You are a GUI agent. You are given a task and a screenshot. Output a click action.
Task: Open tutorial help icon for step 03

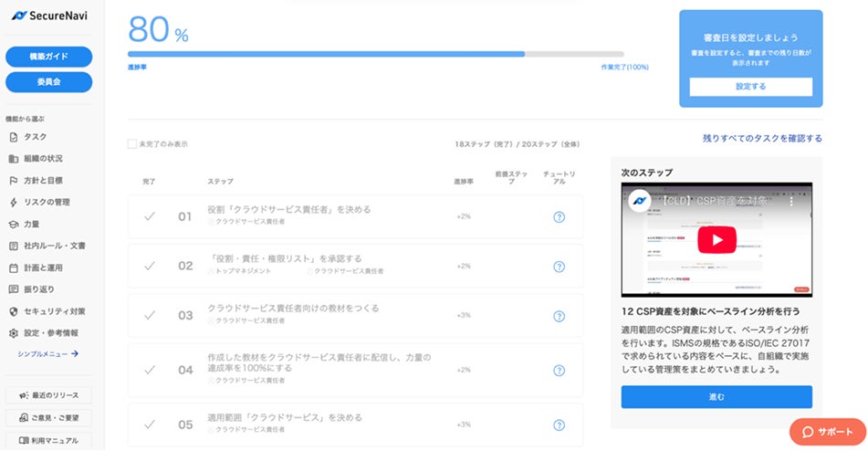559,316
